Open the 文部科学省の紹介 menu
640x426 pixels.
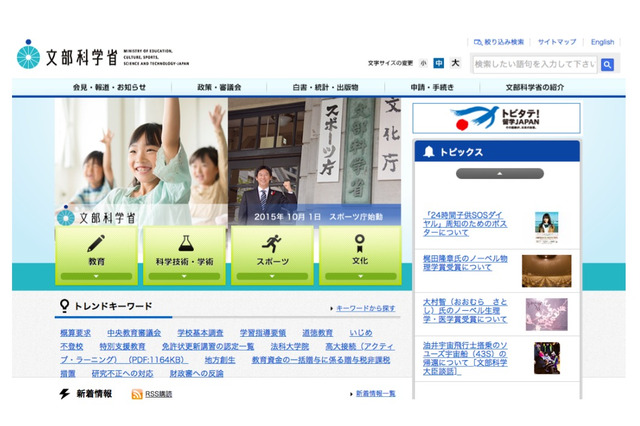[535, 87]
